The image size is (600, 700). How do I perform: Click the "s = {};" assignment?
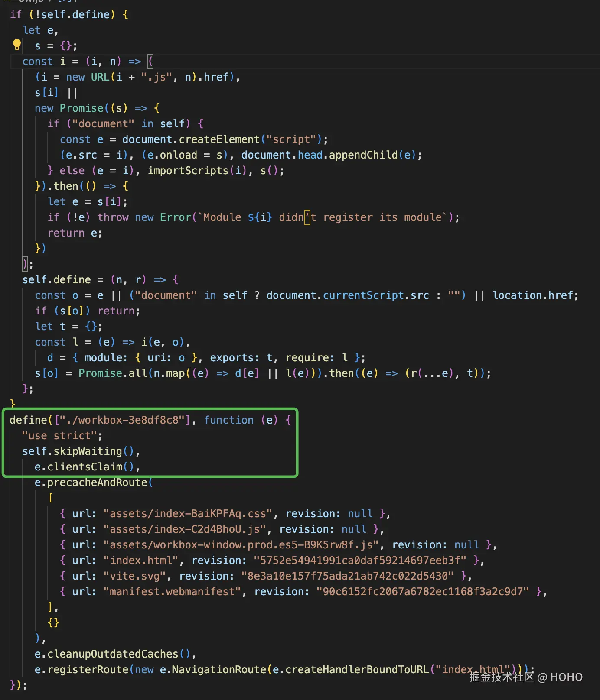[56, 46]
